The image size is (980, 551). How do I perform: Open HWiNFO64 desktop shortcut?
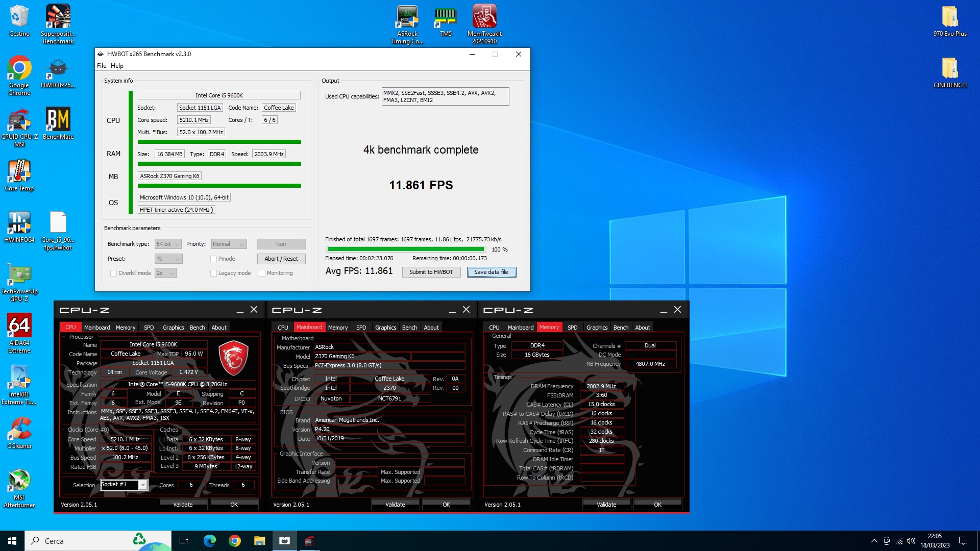[x=19, y=227]
